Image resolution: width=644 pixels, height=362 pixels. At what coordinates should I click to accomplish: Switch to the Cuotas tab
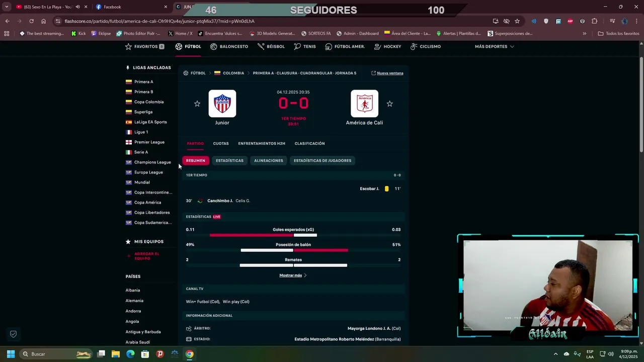click(221, 143)
